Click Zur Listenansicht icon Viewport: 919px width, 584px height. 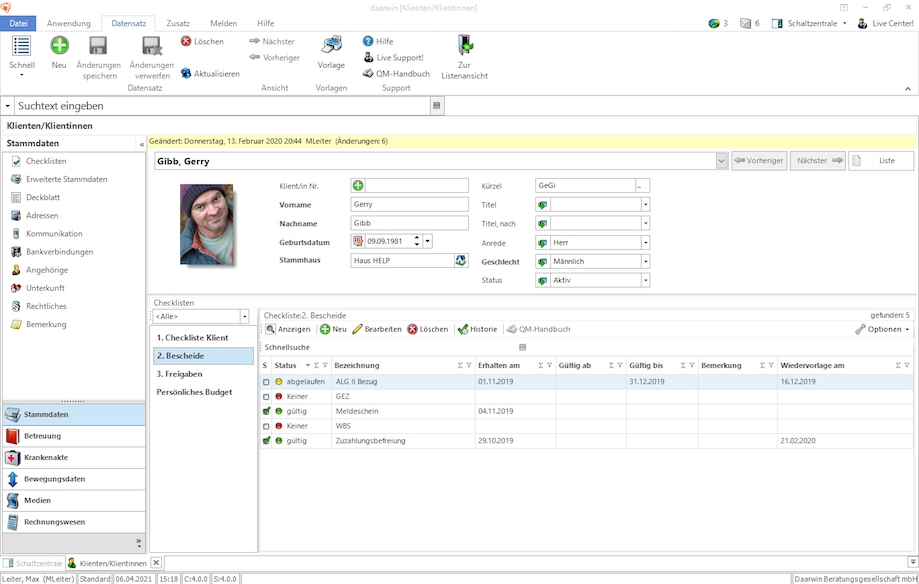click(463, 45)
